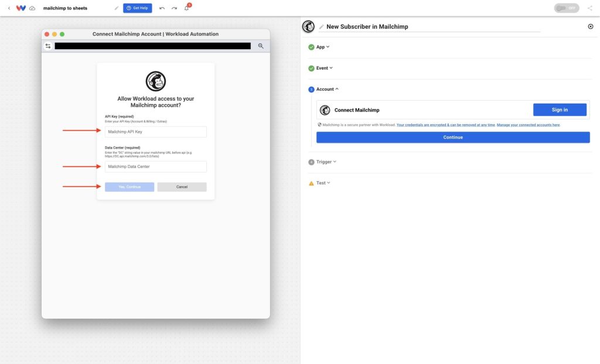Click Cancel in the popup

tap(182, 187)
